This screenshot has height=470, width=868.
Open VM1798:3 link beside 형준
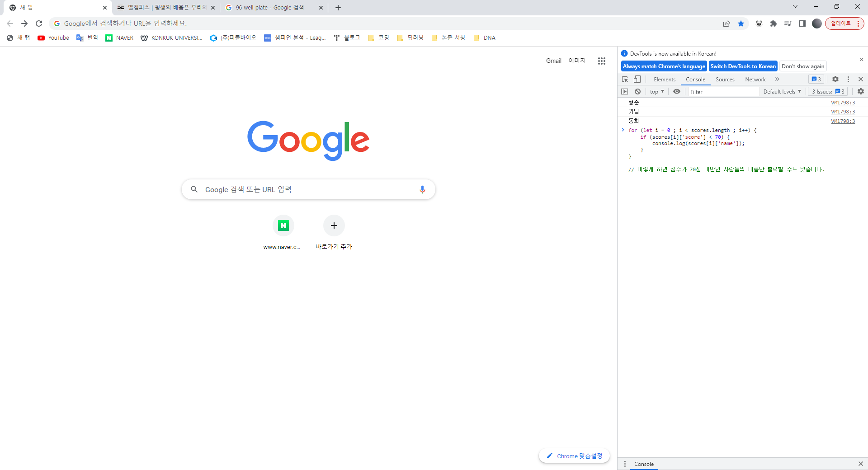pos(843,103)
